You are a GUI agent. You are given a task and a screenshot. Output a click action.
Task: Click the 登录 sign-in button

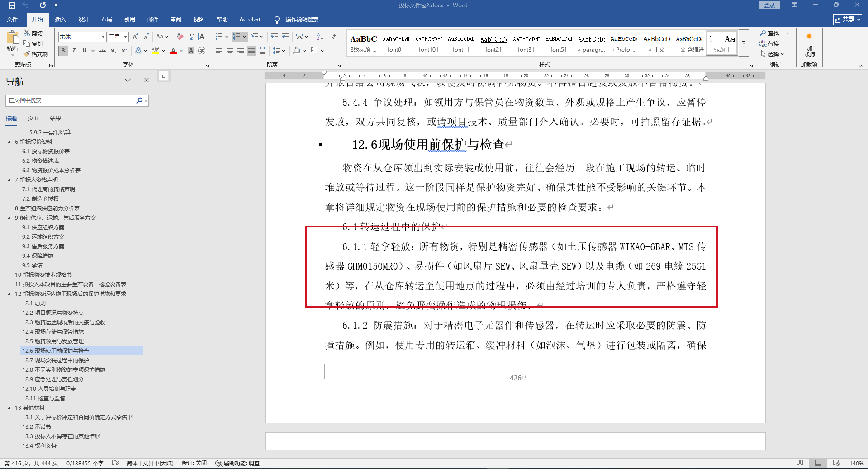(769, 5)
